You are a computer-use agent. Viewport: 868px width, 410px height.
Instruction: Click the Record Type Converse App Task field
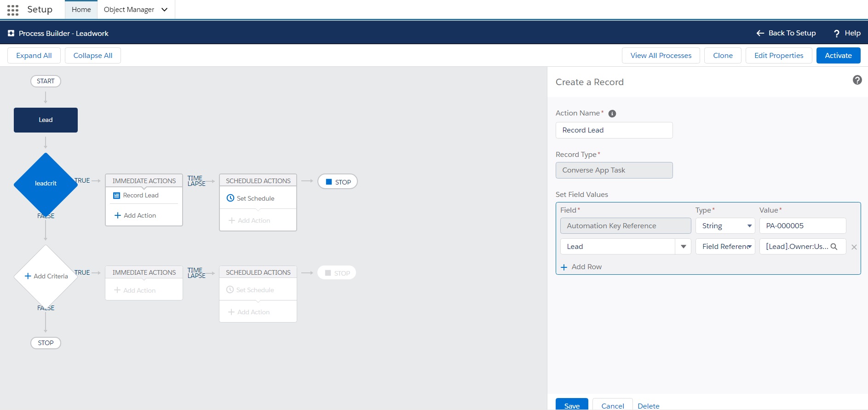(x=614, y=170)
